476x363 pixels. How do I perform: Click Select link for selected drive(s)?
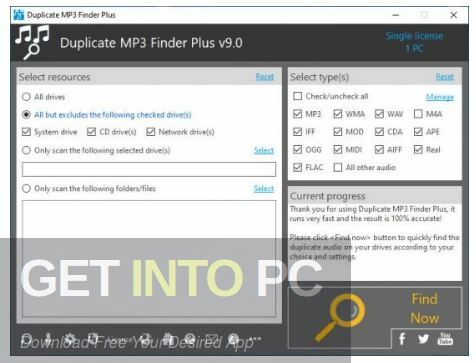(x=264, y=151)
